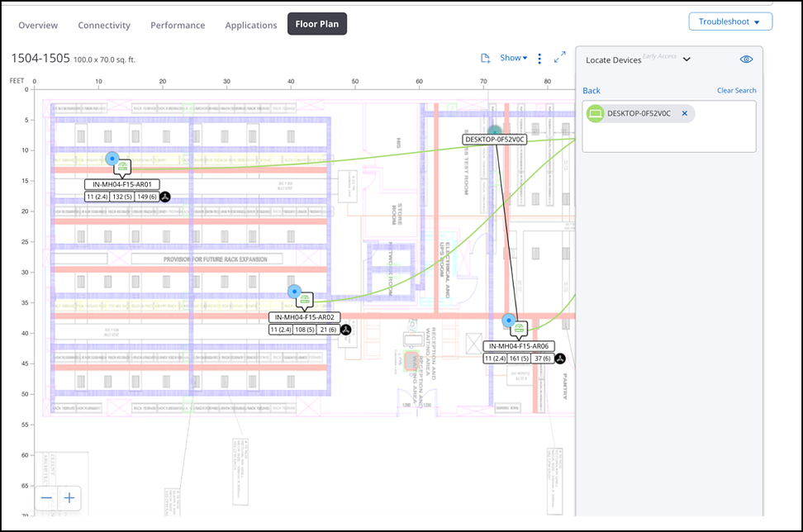Click AR01's 11 (2.4) radio badge

[x=97, y=197]
